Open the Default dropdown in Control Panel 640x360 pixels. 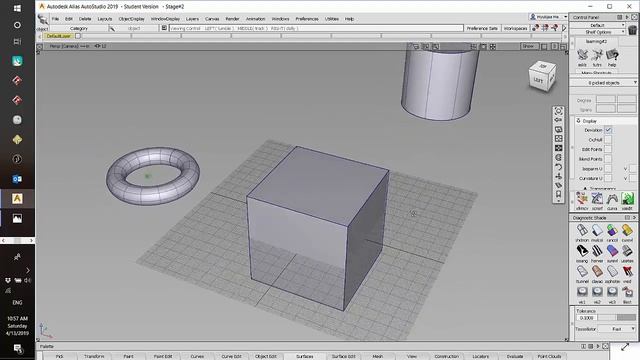coord(598,25)
